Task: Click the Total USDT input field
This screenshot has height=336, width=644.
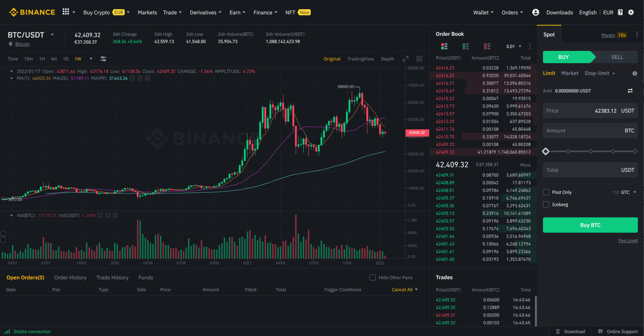Action: coord(590,170)
